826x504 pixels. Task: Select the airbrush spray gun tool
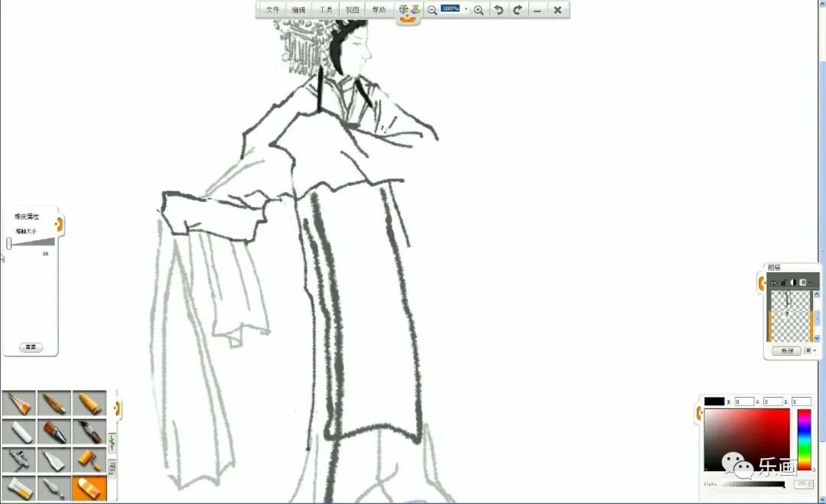(x=19, y=460)
